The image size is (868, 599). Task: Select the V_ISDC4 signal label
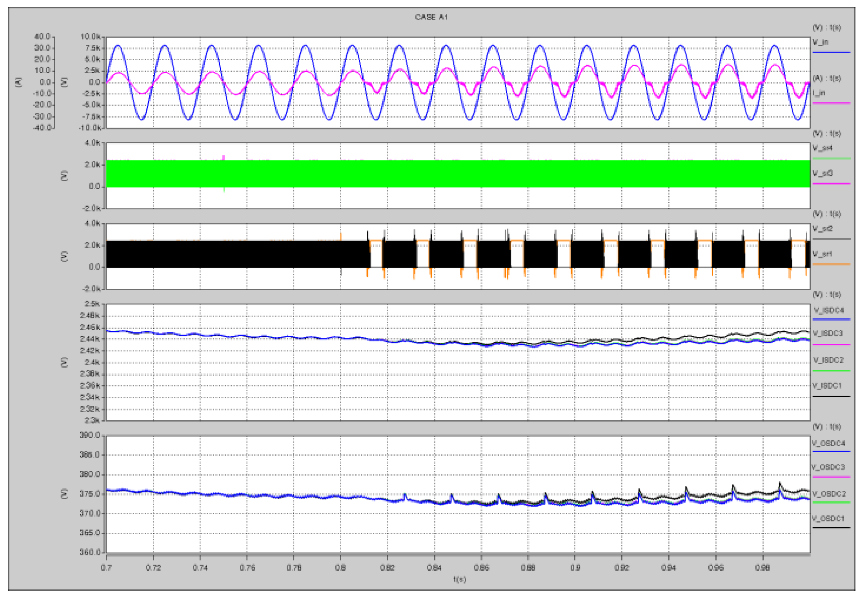click(829, 310)
